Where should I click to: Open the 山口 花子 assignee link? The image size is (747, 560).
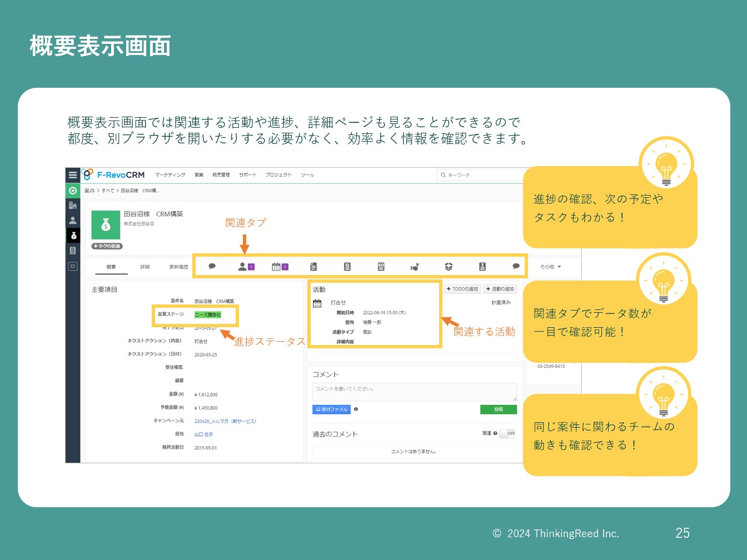pos(203,434)
